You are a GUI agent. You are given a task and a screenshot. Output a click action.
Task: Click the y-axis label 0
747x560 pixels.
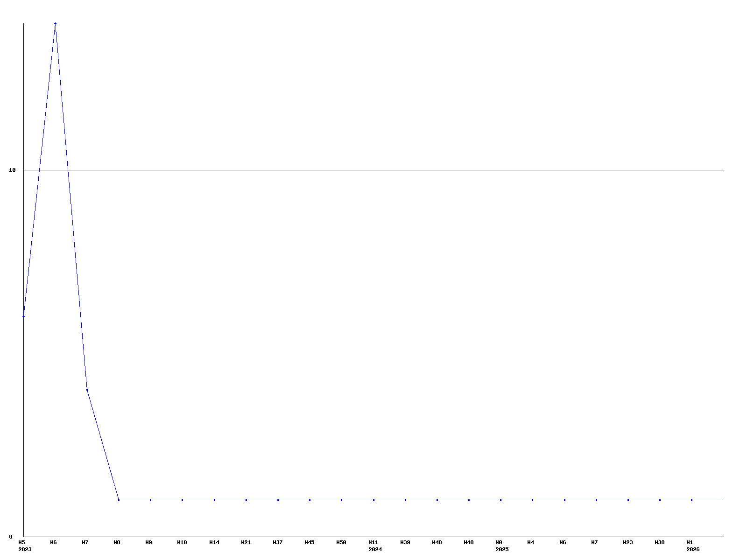pos(11,537)
